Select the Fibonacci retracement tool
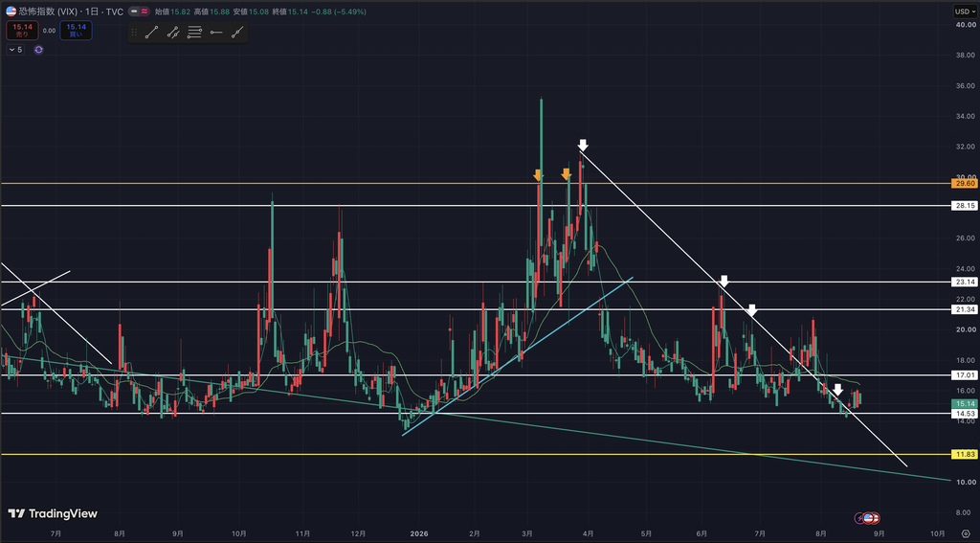This screenshot has height=543, width=980. pos(194,33)
